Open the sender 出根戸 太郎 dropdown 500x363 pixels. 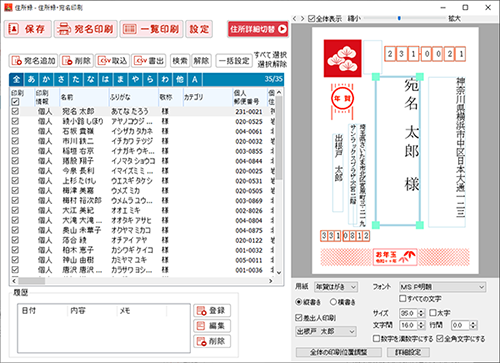tap(326, 331)
